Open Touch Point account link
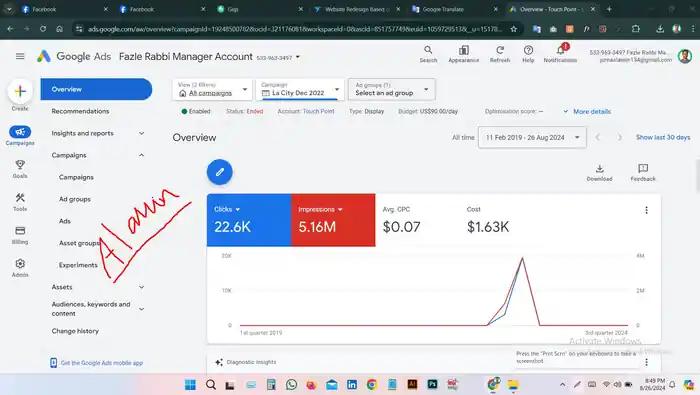This screenshot has height=395, width=700. pos(318,112)
